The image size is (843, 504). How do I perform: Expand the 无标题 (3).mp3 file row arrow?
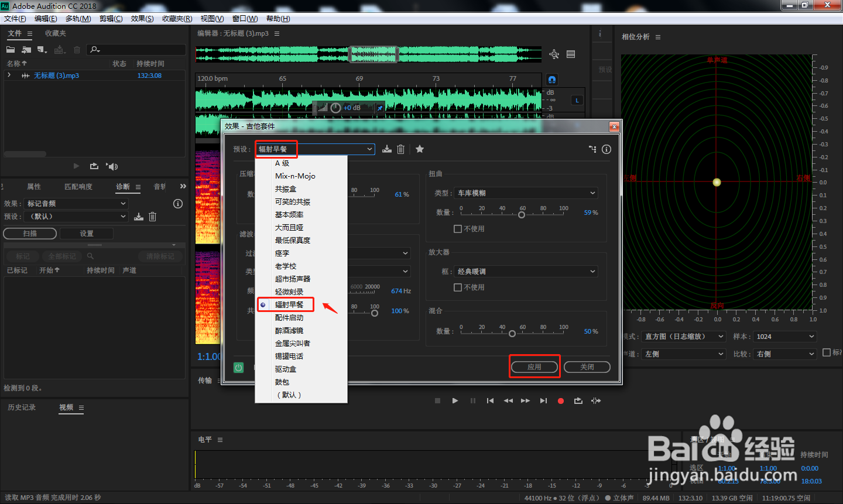(x=9, y=76)
